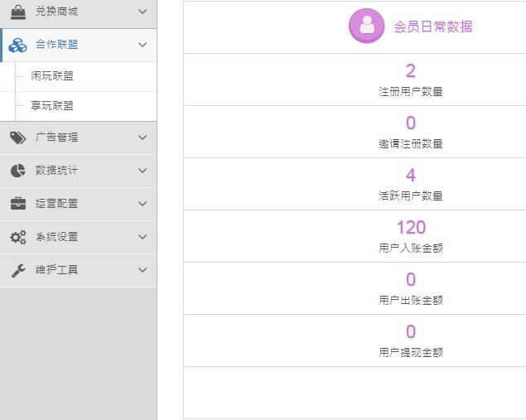Open the 闲玩联盟 submenu item

(x=79, y=76)
